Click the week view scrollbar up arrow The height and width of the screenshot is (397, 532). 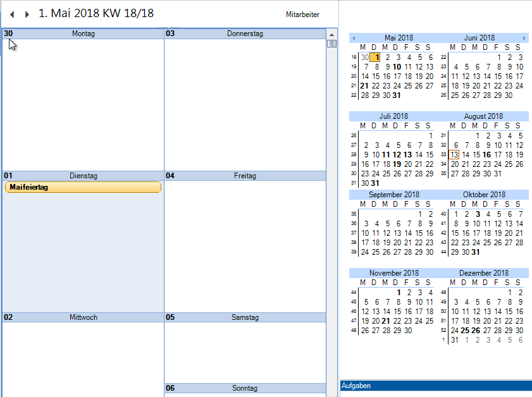pyautogui.click(x=331, y=34)
